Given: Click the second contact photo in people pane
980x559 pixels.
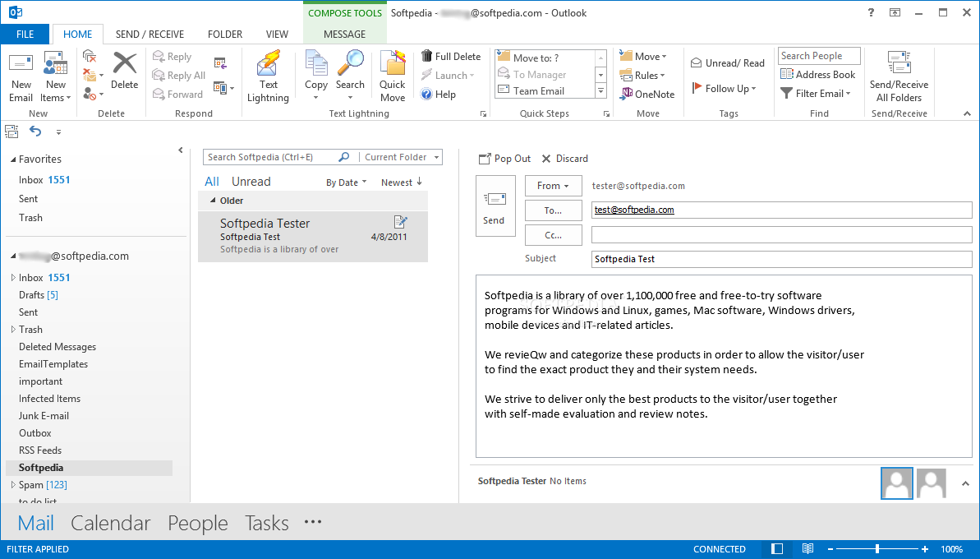Looking at the screenshot, I should coord(932,483).
